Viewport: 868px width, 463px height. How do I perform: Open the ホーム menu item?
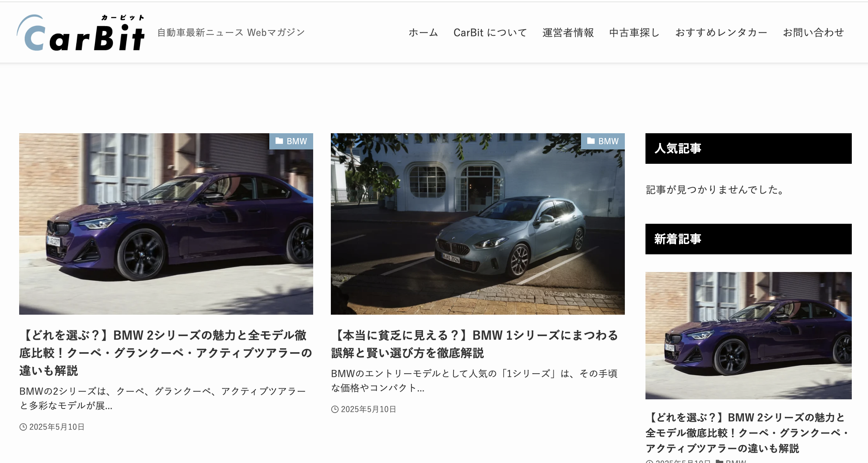(x=423, y=33)
